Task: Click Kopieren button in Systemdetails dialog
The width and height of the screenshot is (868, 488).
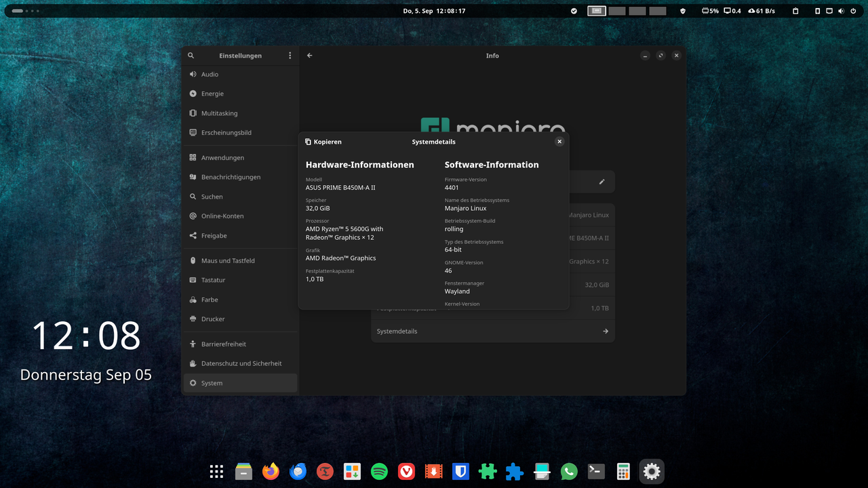Action: coord(323,142)
